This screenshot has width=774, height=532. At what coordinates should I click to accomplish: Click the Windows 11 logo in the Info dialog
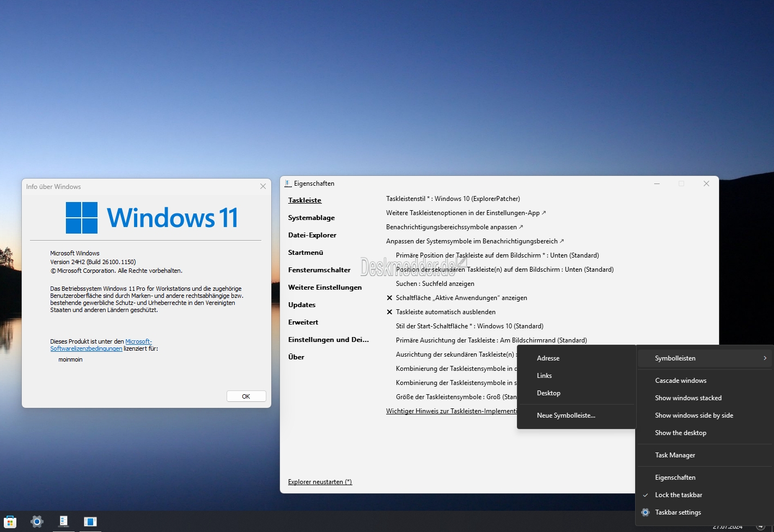click(152, 218)
